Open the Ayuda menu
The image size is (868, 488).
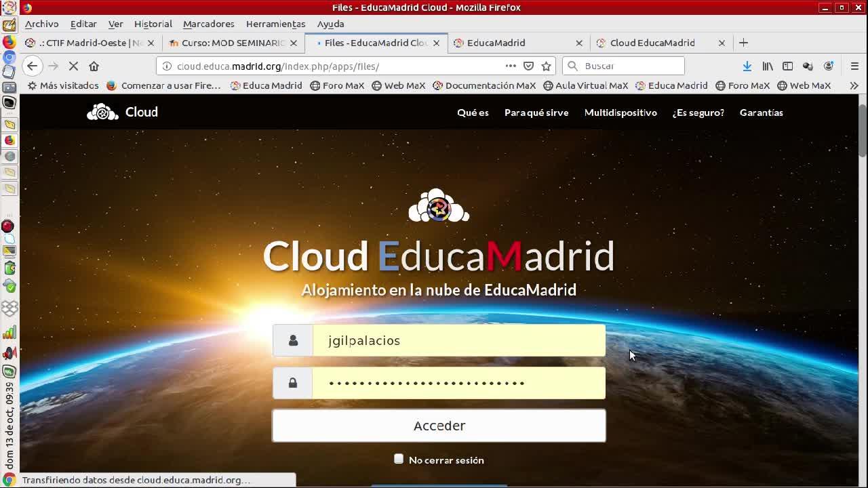[x=331, y=24]
